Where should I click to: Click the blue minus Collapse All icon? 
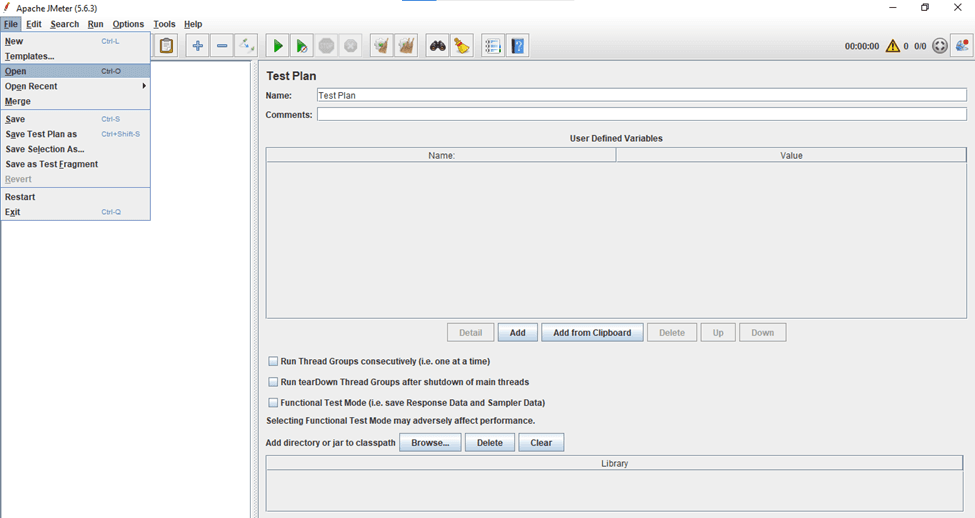(222, 45)
